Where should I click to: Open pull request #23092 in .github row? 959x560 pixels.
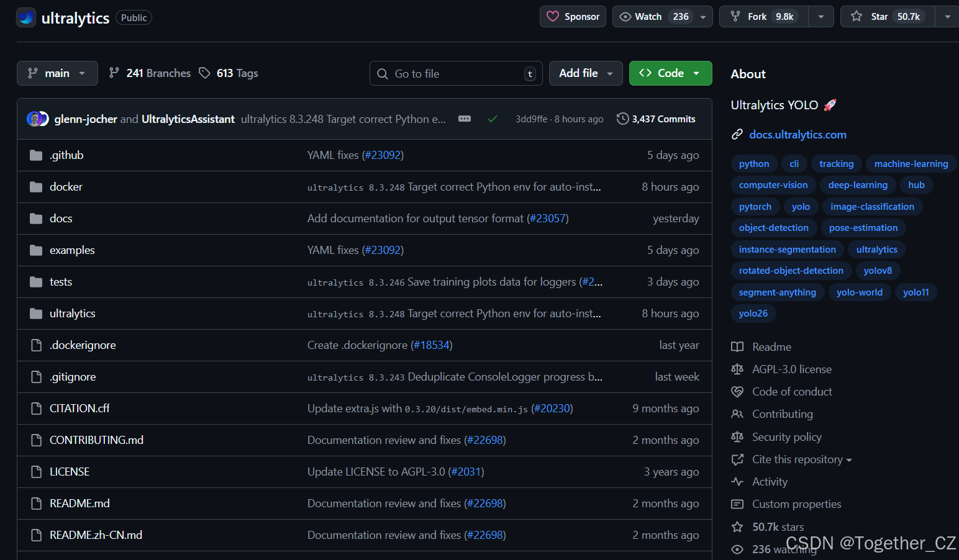coord(383,155)
